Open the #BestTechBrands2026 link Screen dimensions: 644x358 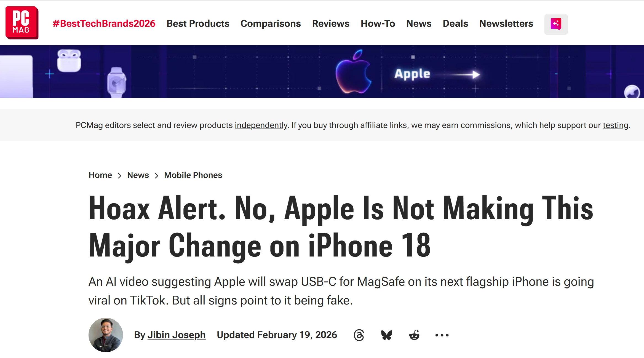tap(104, 23)
